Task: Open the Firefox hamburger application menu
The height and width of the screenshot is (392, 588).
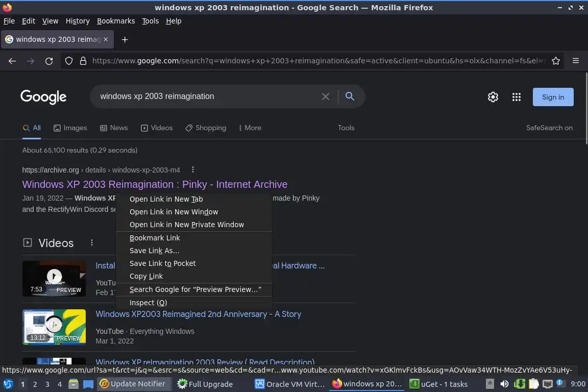Action: (576, 61)
